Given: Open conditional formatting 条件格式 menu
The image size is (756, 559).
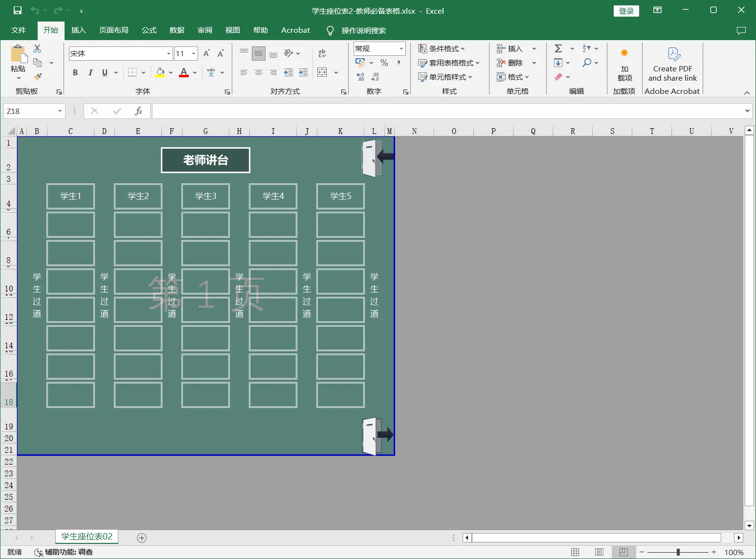Looking at the screenshot, I should click(442, 48).
